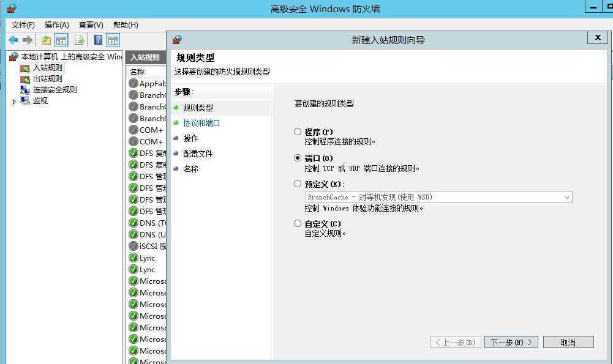613x364 pixels.
Task: Select the 程序(P) radio button
Action: pos(298,132)
